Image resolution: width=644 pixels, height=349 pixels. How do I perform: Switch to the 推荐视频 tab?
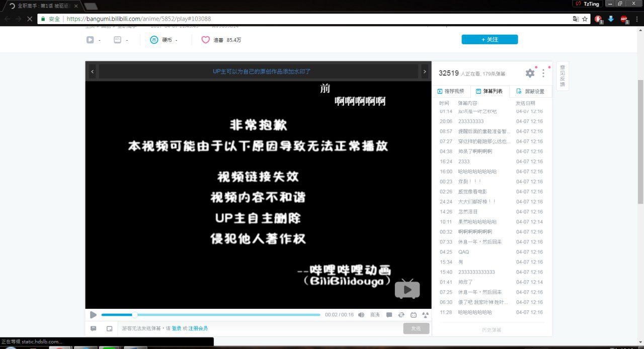[451, 92]
